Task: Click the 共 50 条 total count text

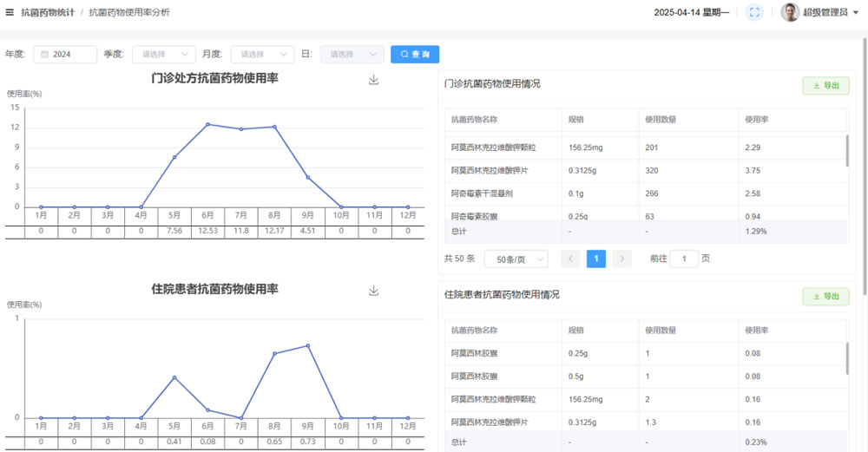Action: point(459,259)
